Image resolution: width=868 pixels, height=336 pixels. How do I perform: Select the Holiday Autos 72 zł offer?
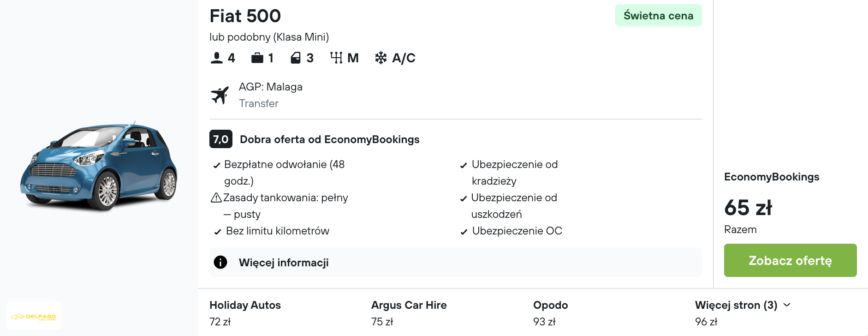245,313
